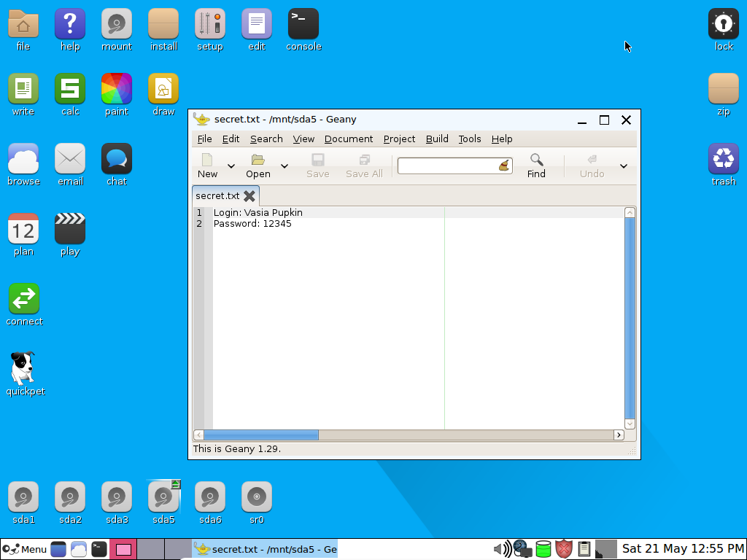This screenshot has width=747, height=560.
Task: Launch the write word processor icon
Action: coord(23,88)
